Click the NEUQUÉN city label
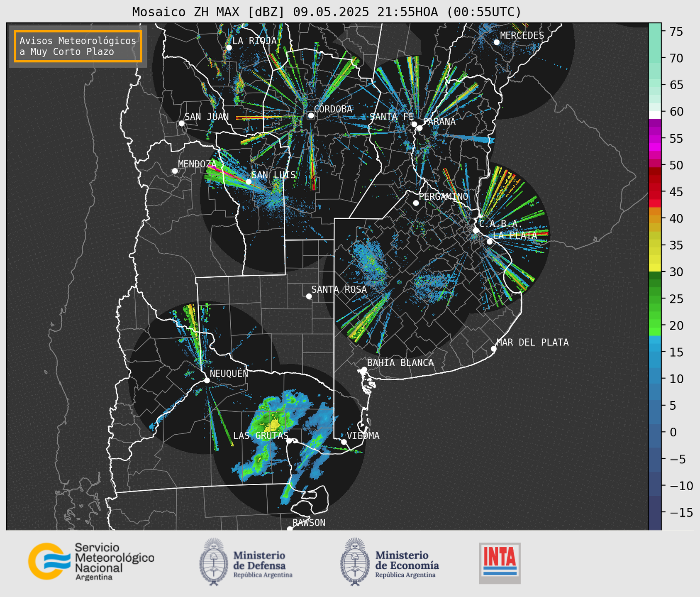Screen dimensions: 700x597 click(229, 373)
